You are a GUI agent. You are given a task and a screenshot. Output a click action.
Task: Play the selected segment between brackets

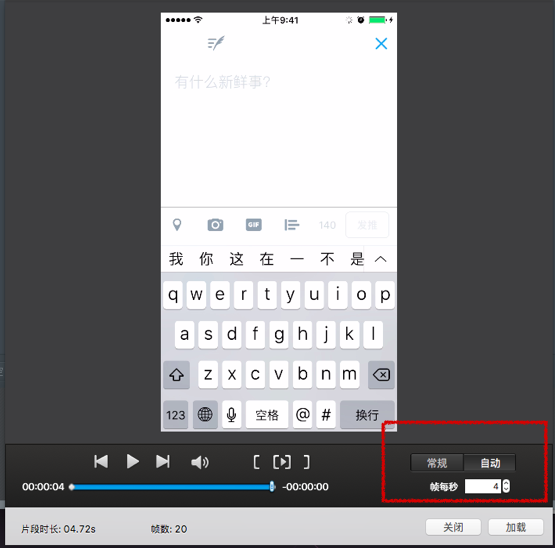pyautogui.click(x=282, y=462)
